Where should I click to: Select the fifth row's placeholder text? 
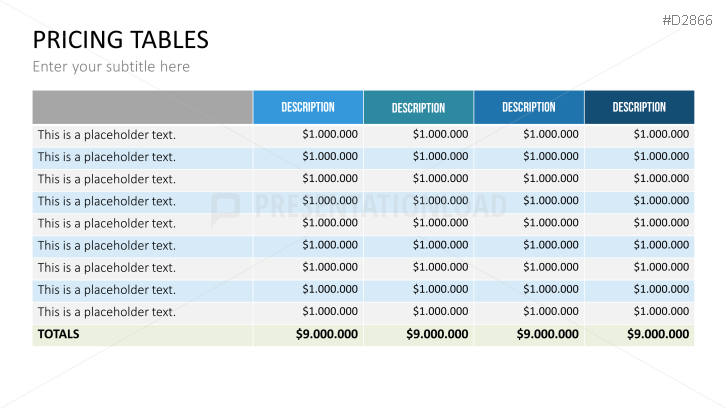coord(106,223)
